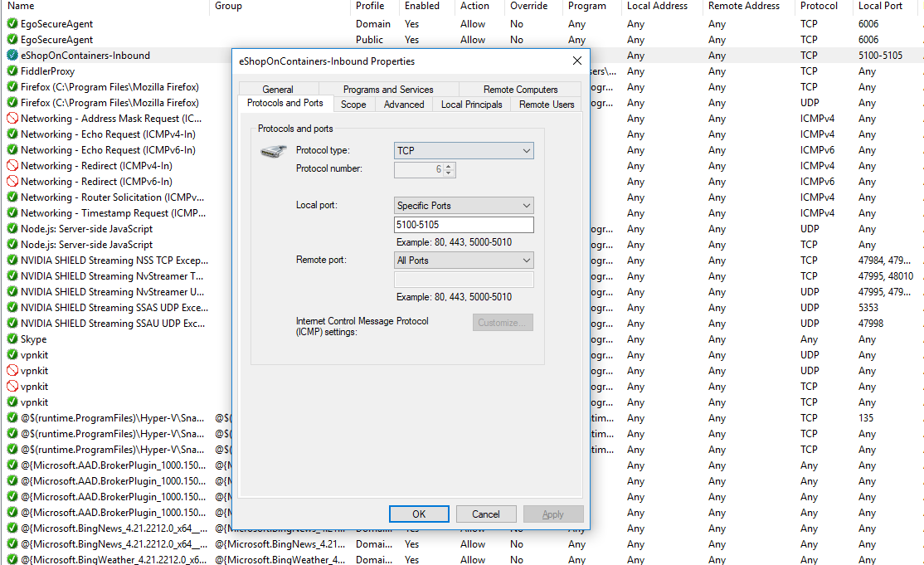
Task: Select the 5100-5105 local port input field
Action: pyautogui.click(x=463, y=225)
